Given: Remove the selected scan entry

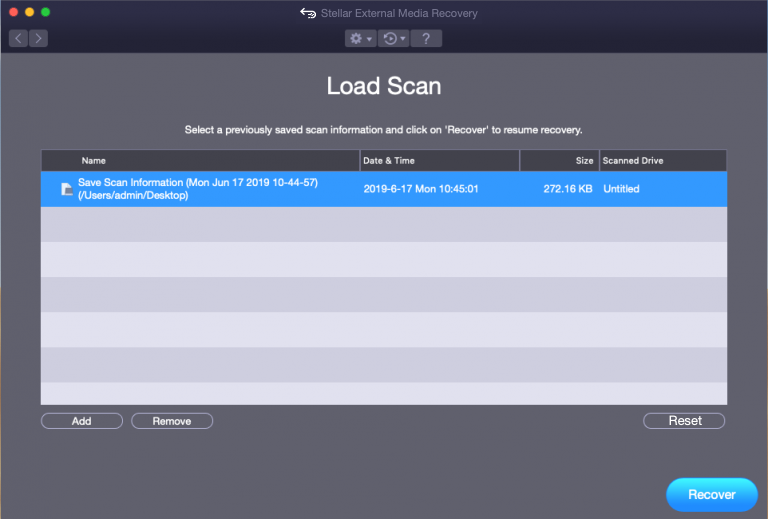Looking at the screenshot, I should tap(172, 421).
